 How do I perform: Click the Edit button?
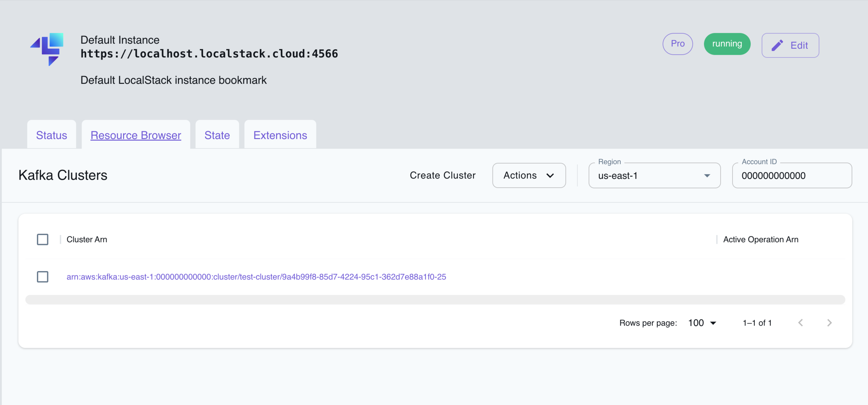point(790,45)
